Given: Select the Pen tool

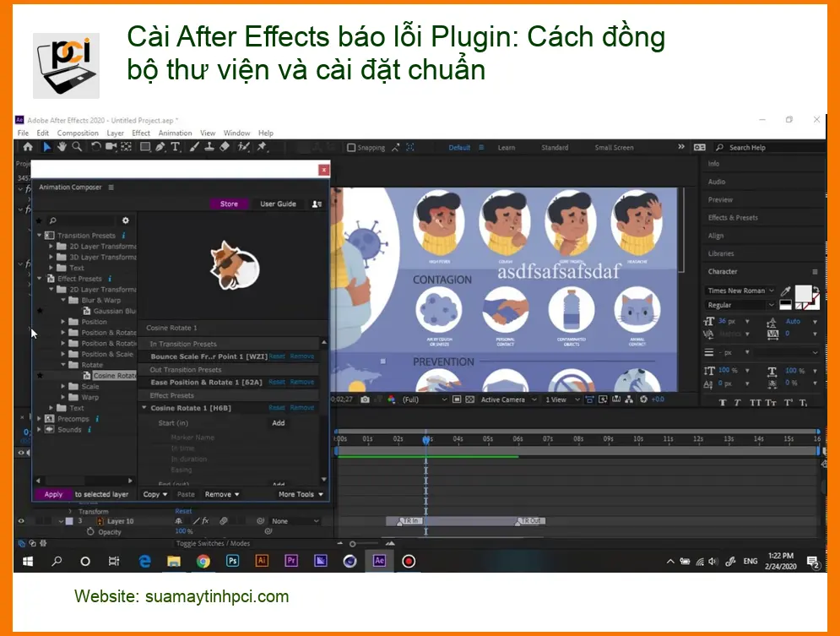Looking at the screenshot, I should point(160,147).
